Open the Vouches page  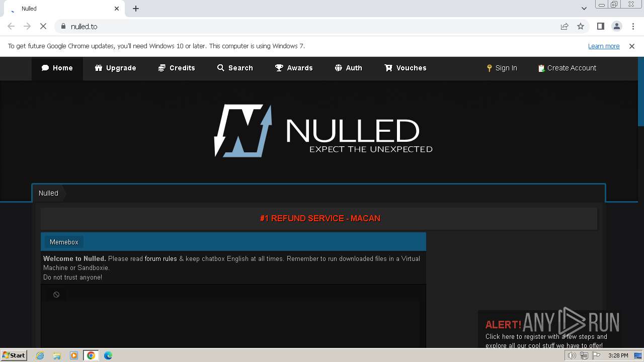point(406,68)
